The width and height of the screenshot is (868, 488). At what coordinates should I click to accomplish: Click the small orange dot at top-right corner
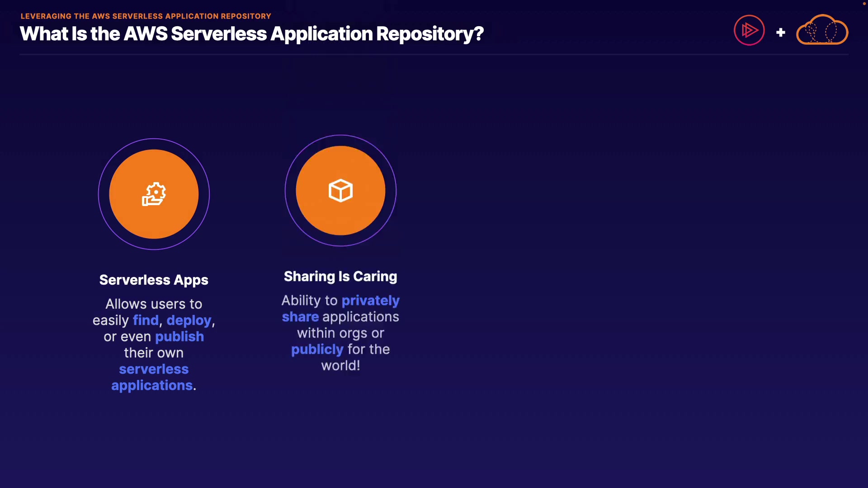point(864,3)
